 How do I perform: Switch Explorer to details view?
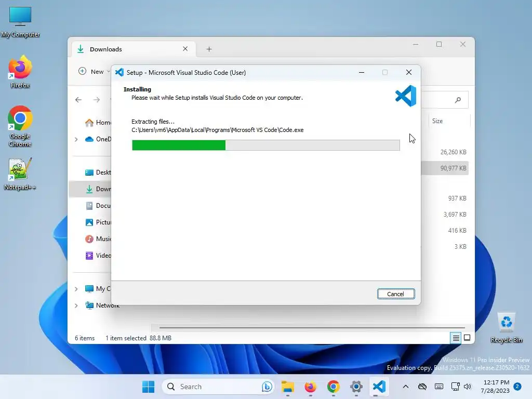point(456,338)
